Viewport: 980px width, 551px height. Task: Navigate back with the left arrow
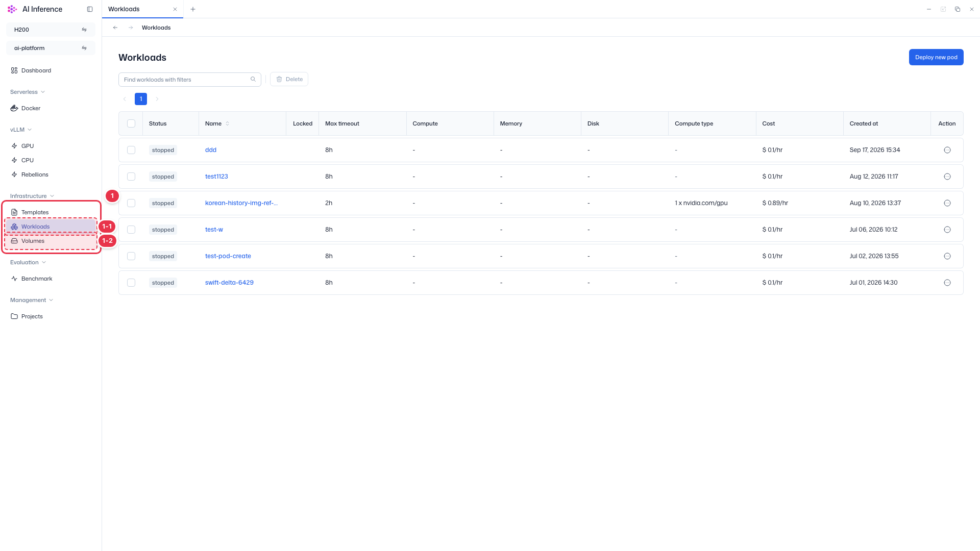pyautogui.click(x=115, y=28)
